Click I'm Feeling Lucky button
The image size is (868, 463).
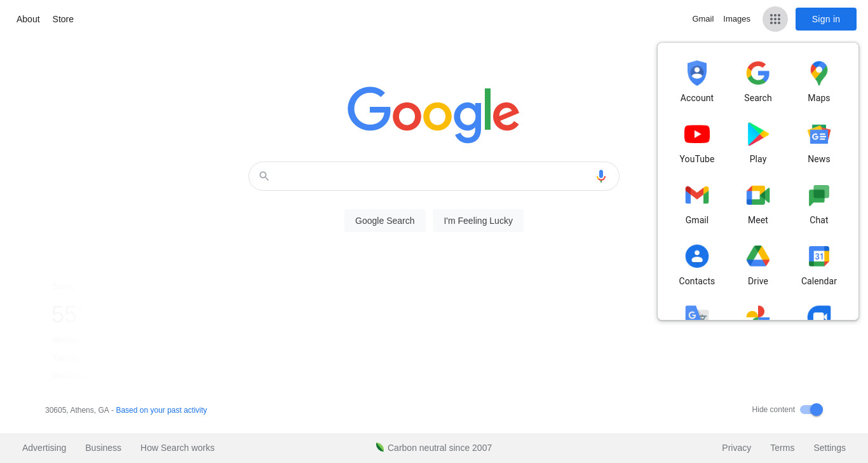pyautogui.click(x=478, y=221)
